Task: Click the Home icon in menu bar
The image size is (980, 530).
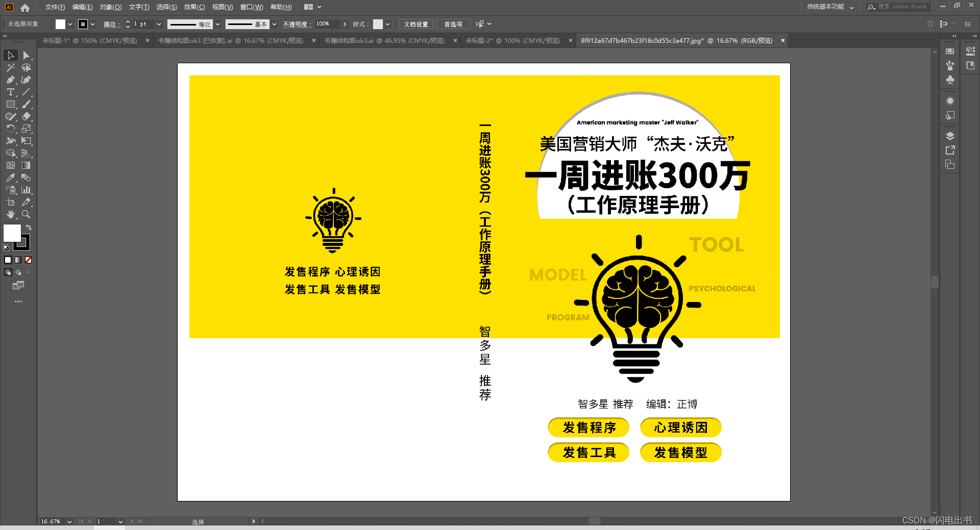Action: point(25,7)
